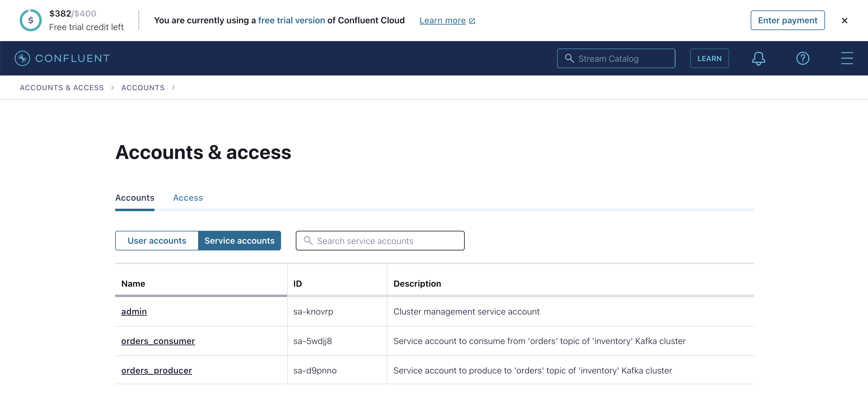Open the hamburger navigation menu

coord(847,58)
